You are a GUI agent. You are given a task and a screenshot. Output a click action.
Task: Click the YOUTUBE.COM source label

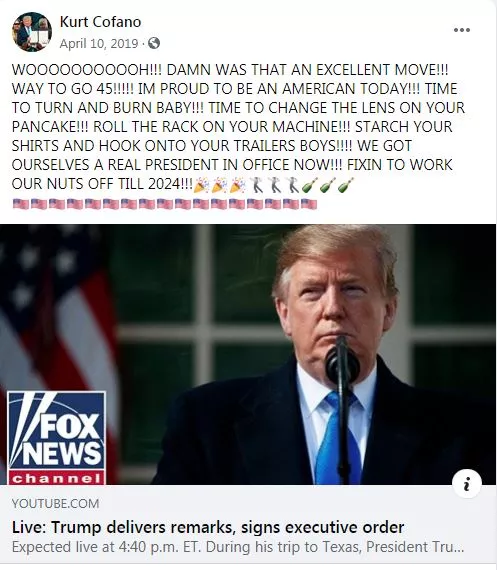(x=55, y=503)
